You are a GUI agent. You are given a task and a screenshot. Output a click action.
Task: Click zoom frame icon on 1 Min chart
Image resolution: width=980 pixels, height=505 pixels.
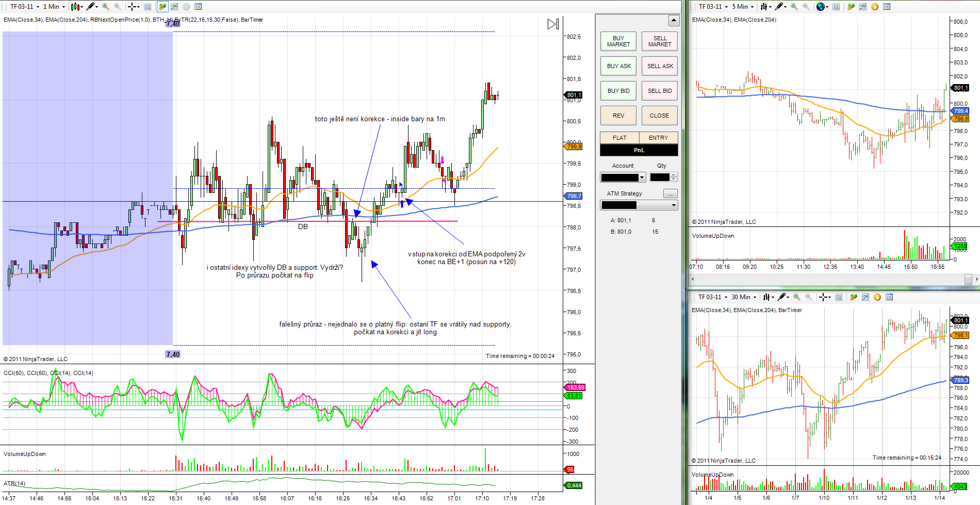pos(148,7)
